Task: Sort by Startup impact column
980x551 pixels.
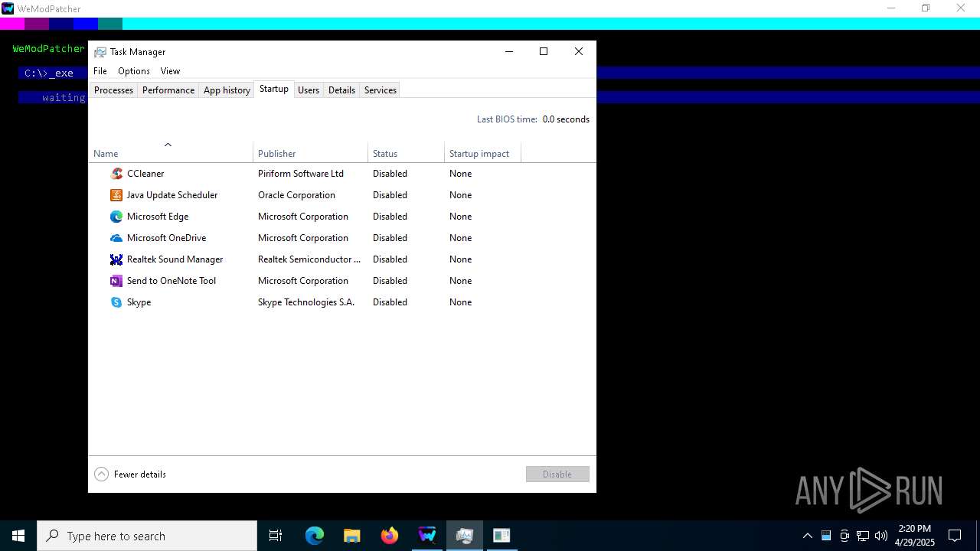Action: [x=483, y=152]
